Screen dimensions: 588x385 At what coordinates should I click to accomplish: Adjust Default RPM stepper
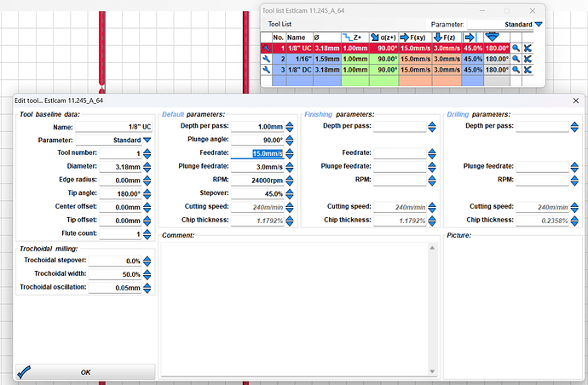290,181
